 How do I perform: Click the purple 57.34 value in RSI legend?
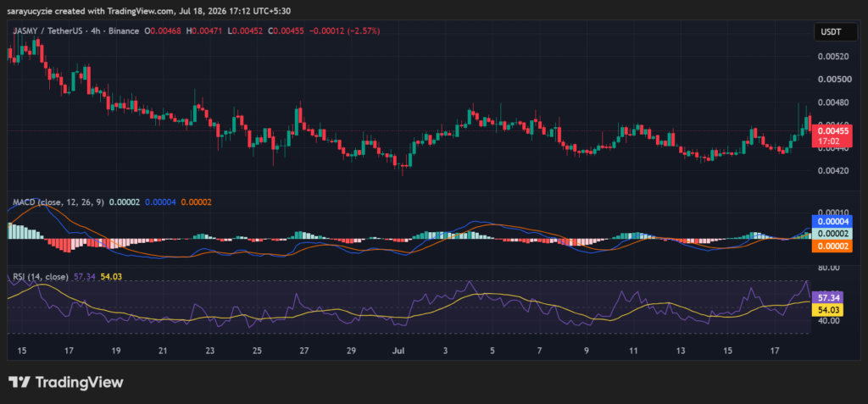(85, 276)
